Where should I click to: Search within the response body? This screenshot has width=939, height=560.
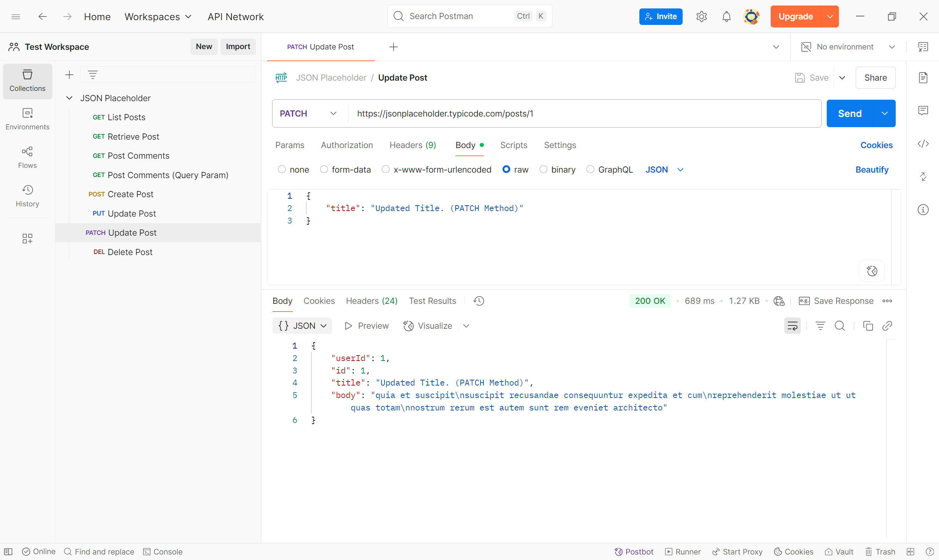coord(840,326)
